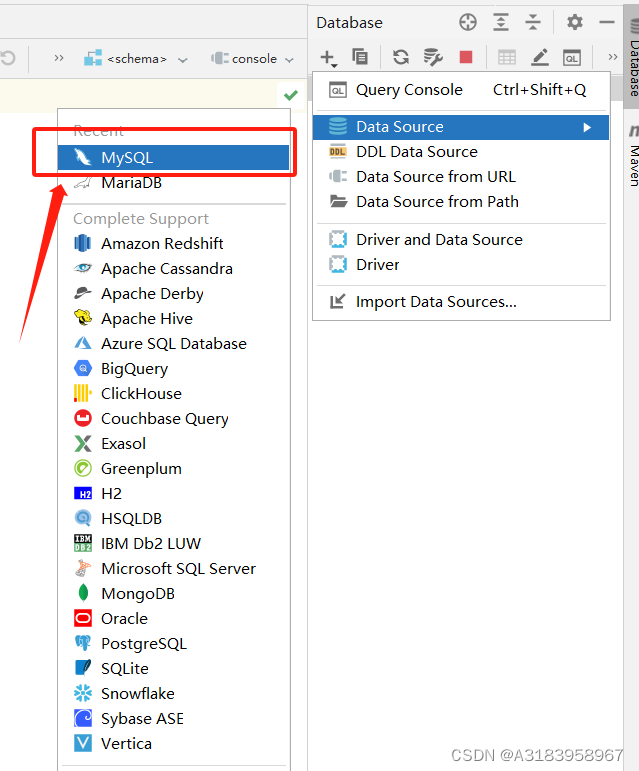Choose Exasol data source
Screen dimensions: 639x771
point(173,444)
